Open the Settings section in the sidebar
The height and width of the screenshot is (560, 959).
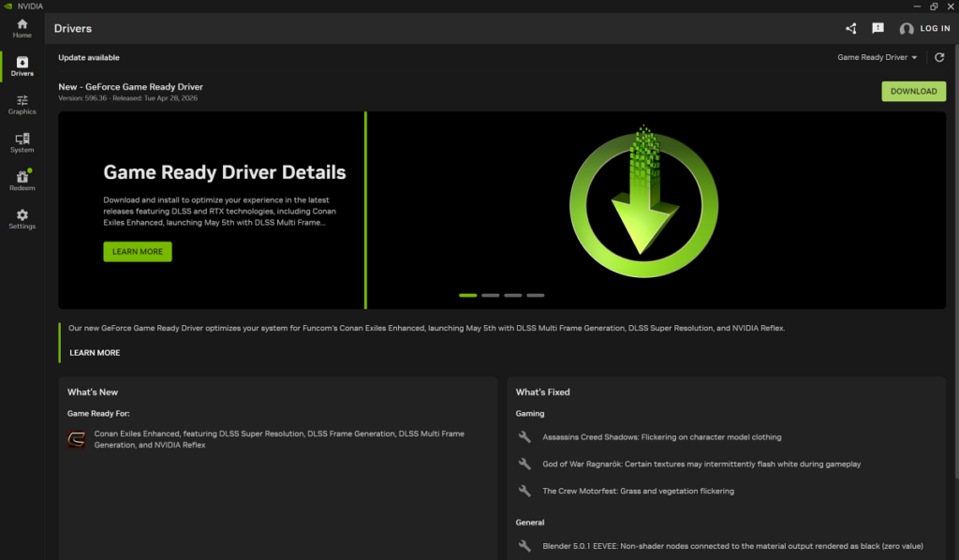pyautogui.click(x=22, y=217)
